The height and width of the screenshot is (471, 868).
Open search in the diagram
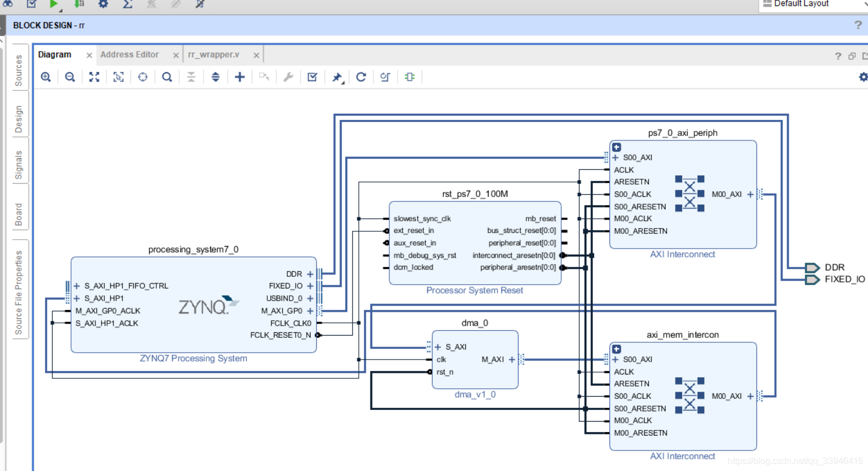pyautogui.click(x=167, y=77)
